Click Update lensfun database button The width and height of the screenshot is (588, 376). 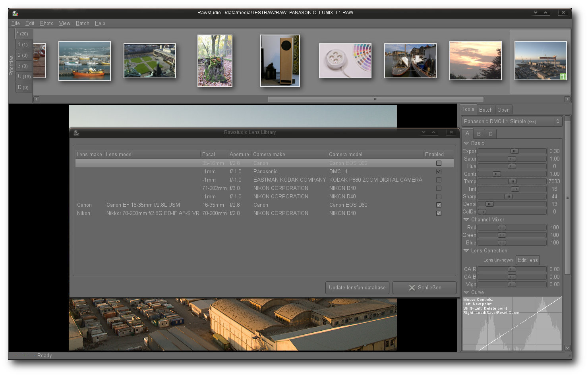(x=357, y=287)
